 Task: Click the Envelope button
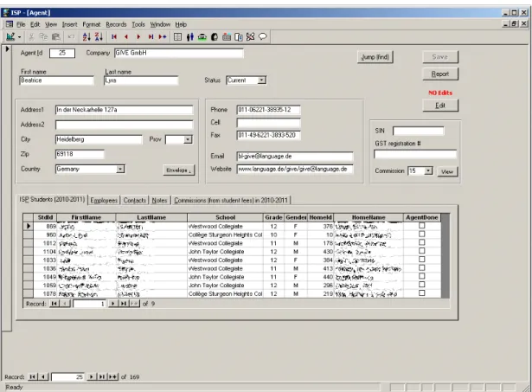(179, 170)
